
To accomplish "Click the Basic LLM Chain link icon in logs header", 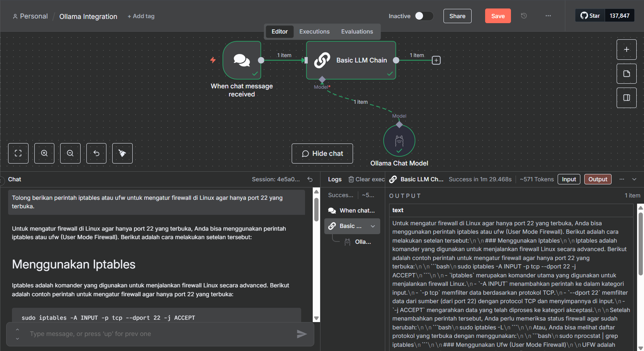I will [x=393, y=179].
